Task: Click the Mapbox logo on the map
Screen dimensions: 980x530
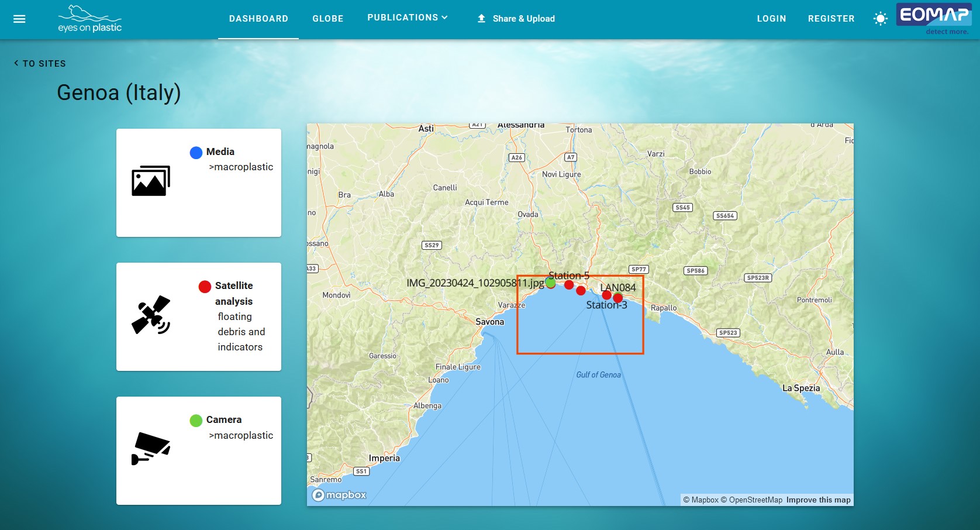Action: click(x=339, y=494)
